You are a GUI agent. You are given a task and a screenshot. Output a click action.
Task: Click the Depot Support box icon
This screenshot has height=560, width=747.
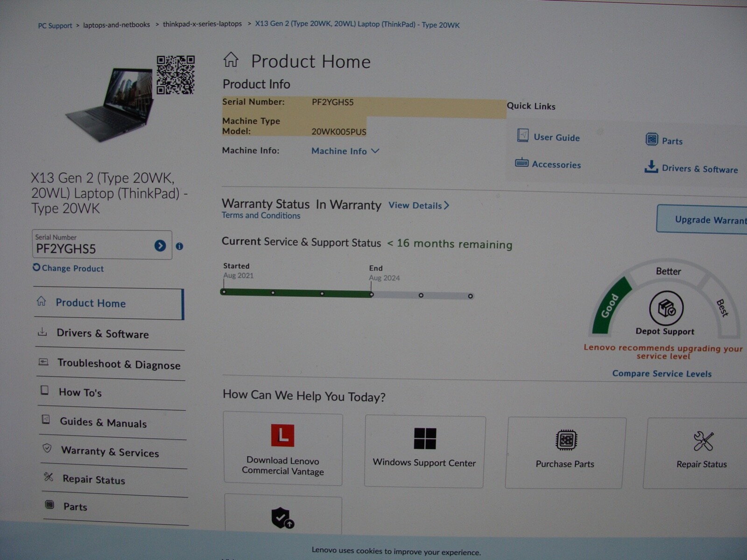coord(666,308)
